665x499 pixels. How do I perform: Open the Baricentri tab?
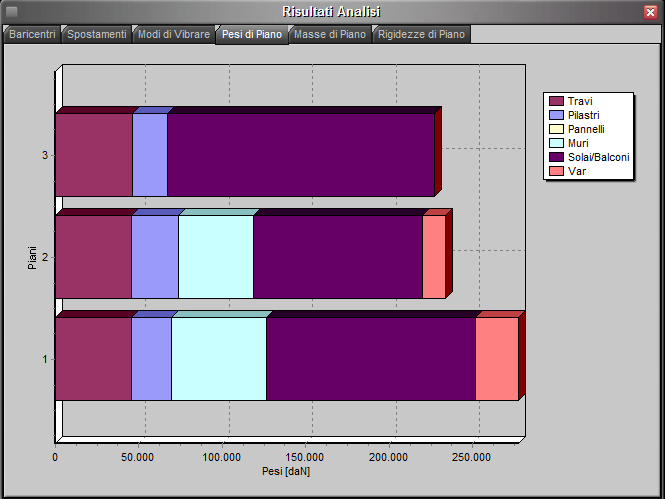(x=32, y=34)
